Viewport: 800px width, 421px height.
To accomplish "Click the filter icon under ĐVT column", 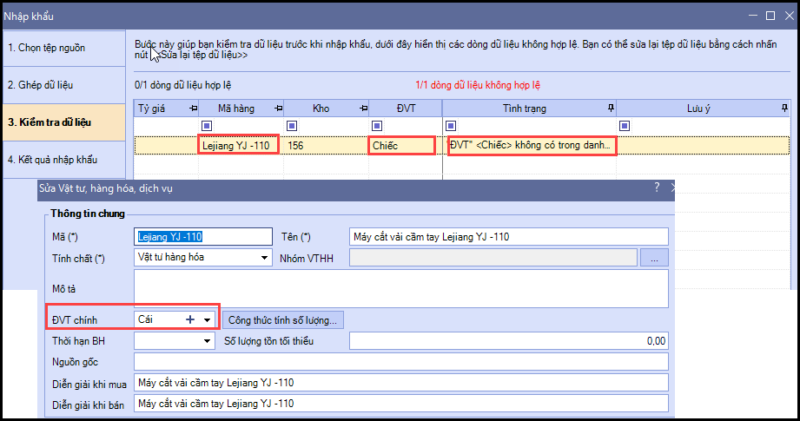I will click(x=376, y=125).
